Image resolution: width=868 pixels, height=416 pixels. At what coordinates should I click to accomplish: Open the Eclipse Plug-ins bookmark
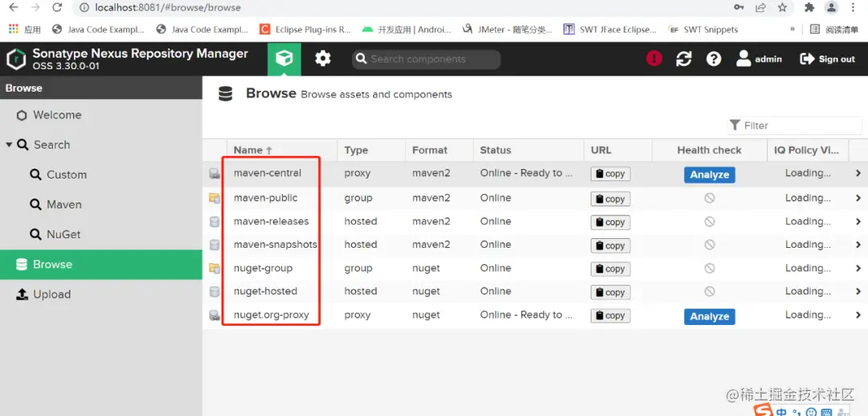pyautogui.click(x=305, y=29)
